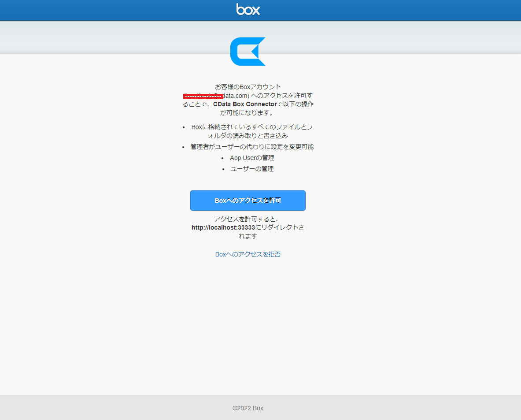The image size is (521, 420).
Task: Click the app icon above the permission text
Action: [248, 51]
